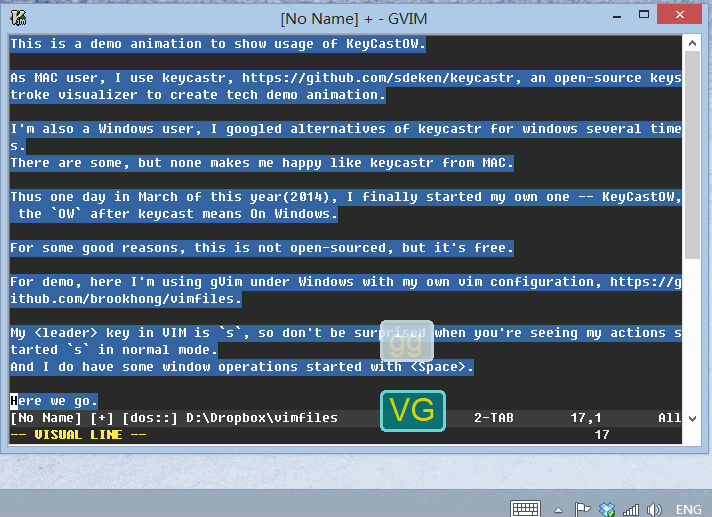Minimize the GVIM window
This screenshot has width=712, height=517.
tap(617, 17)
